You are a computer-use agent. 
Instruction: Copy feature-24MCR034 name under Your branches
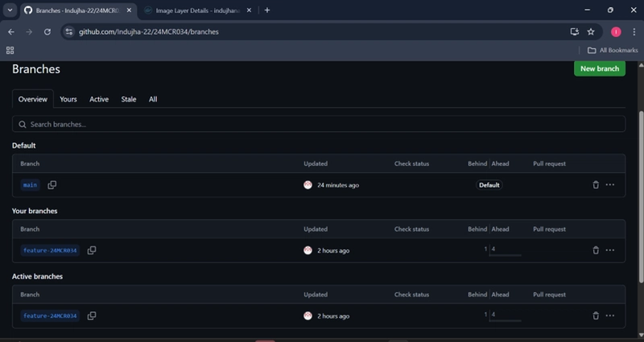92,250
